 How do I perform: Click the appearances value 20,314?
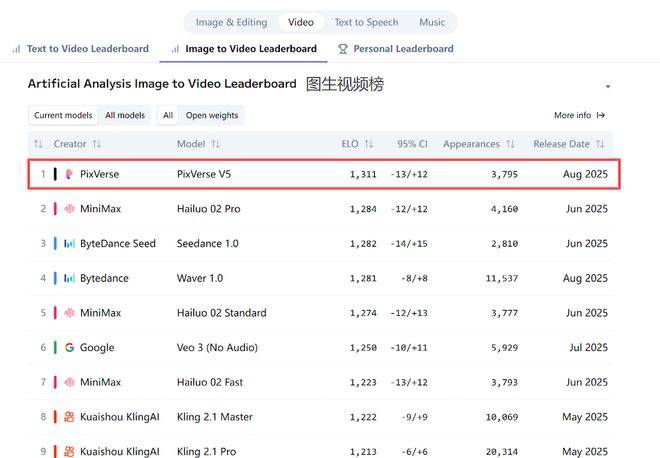click(502, 452)
